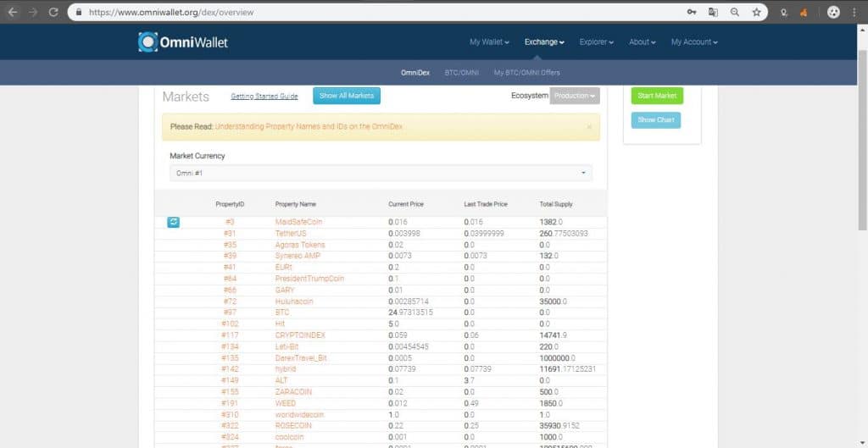
Task: Open CRYPTOINDEX market link
Action: click(x=300, y=335)
